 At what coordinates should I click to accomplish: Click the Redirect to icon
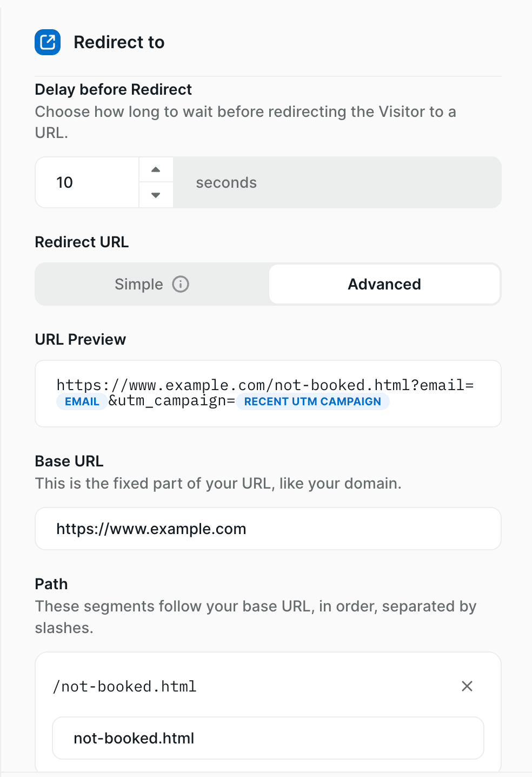[x=48, y=42]
